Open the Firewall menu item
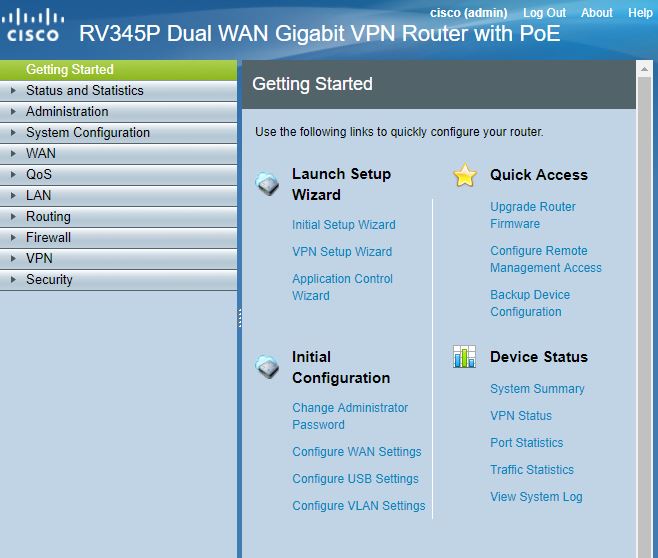The height and width of the screenshot is (558, 658). (118, 237)
